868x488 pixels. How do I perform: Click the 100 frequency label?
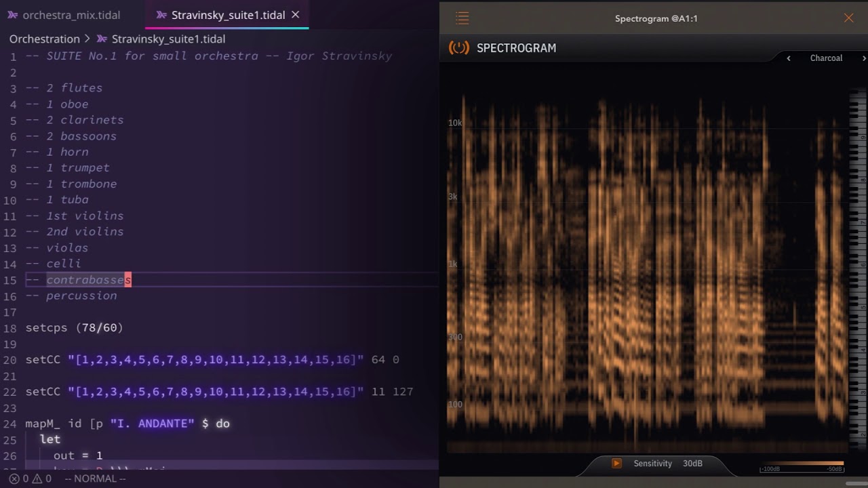[x=454, y=405]
